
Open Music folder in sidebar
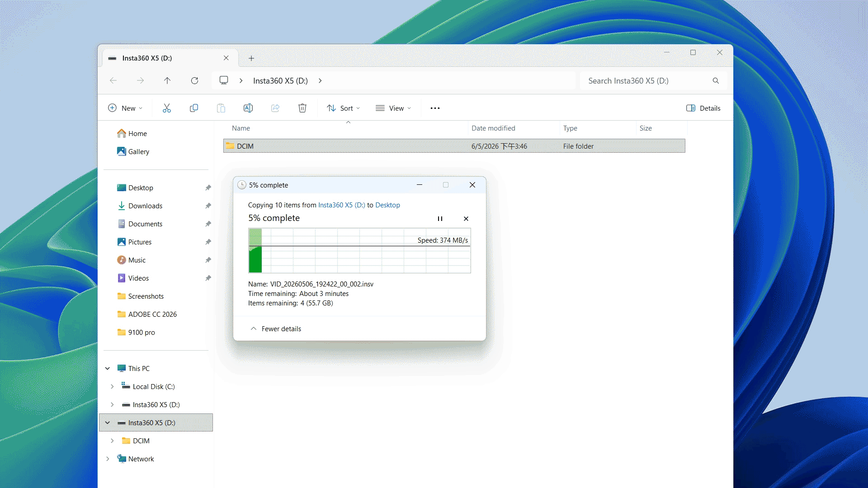131,260
